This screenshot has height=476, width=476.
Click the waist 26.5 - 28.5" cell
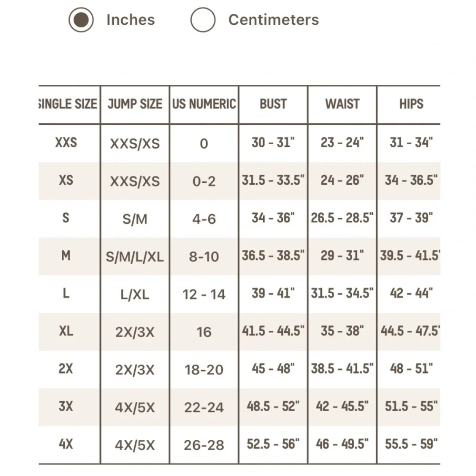342,218
